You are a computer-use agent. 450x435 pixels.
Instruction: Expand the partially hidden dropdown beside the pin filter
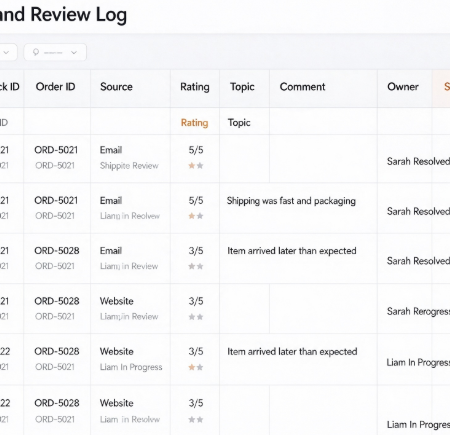click(7, 52)
